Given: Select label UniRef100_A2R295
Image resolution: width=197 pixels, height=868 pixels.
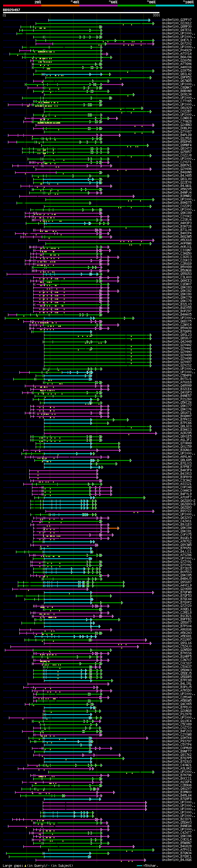Looking at the screenshot, I should 176,433.
